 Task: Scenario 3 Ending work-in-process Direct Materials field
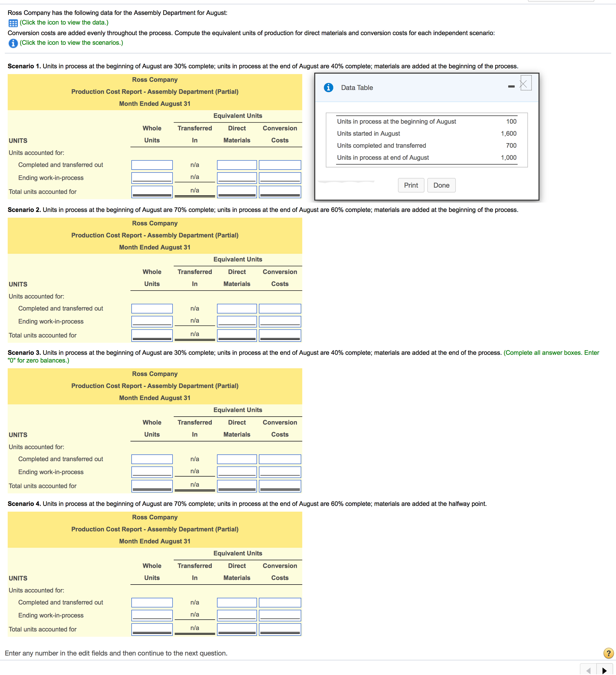[237, 472]
